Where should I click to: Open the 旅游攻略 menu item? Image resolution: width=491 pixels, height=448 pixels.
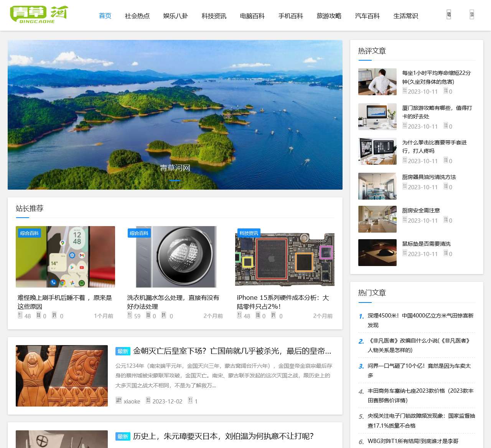[x=328, y=16]
